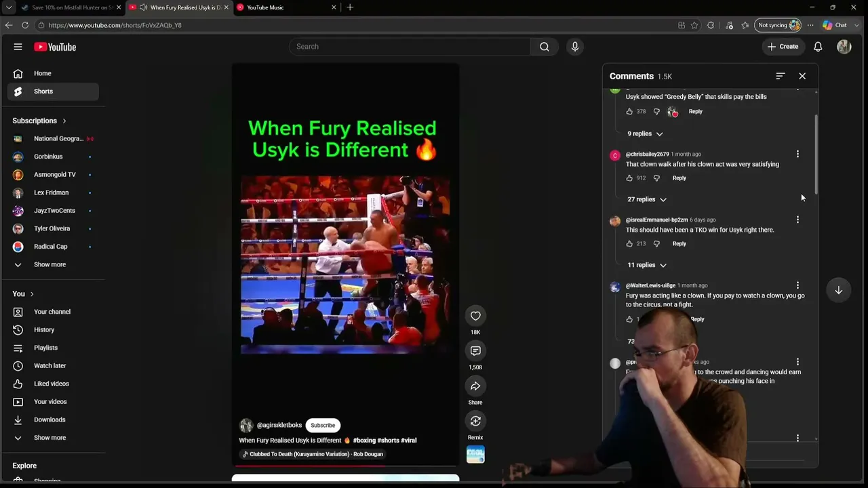Like the Short with 18K likes
Viewport: 868px width, 488px height.
[475, 316]
